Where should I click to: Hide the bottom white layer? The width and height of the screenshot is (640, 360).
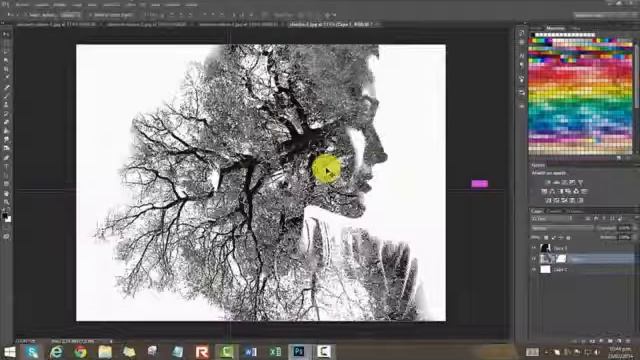pyautogui.click(x=533, y=269)
